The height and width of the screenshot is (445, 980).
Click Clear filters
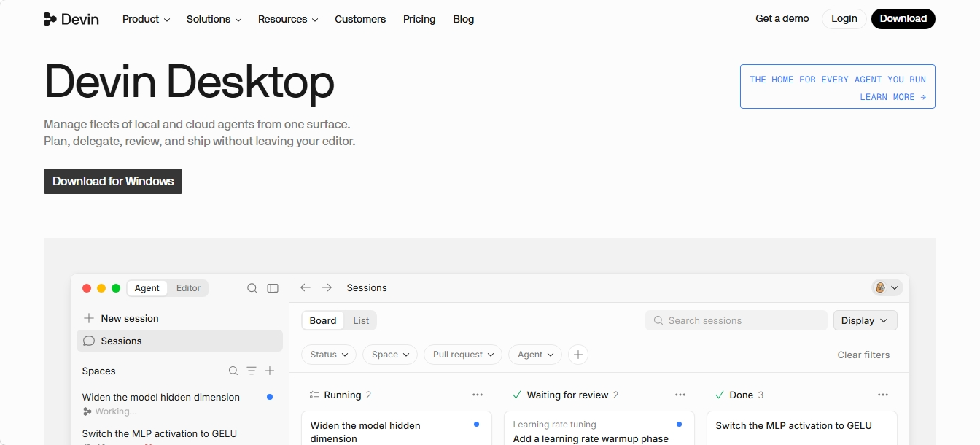point(863,355)
